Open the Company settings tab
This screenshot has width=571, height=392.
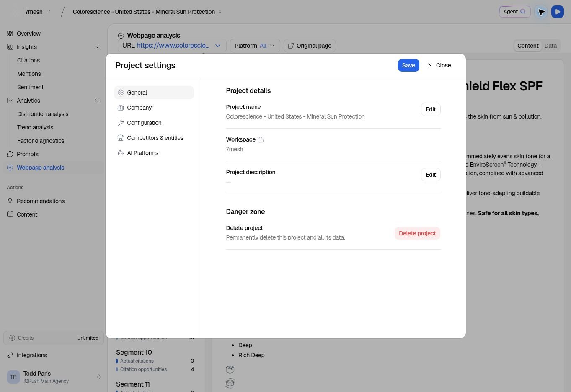(x=154, y=108)
